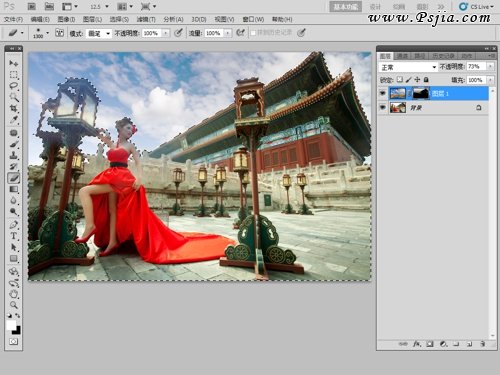Select the 3D Camera Rotate tool
This screenshot has height=375, width=500.
click(13, 283)
